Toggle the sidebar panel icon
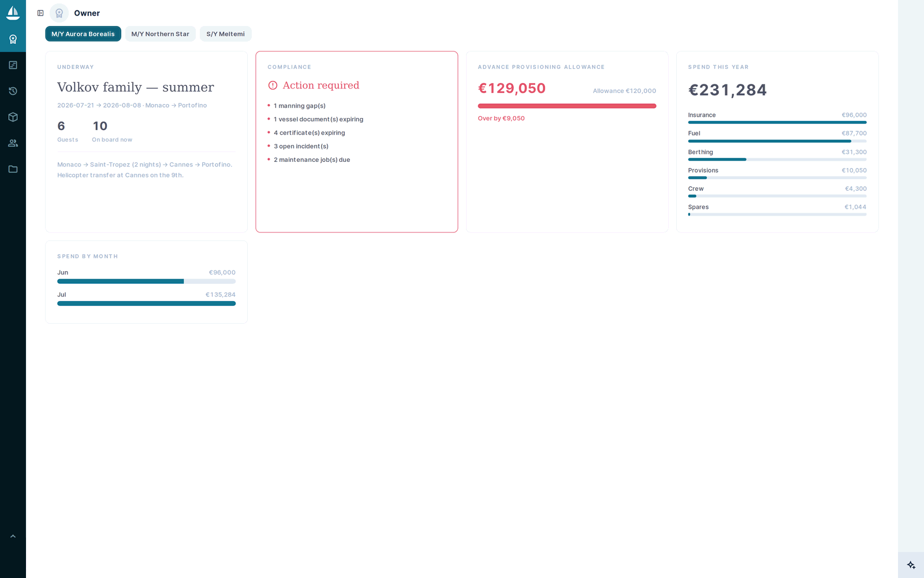The image size is (924, 578). 40,13
